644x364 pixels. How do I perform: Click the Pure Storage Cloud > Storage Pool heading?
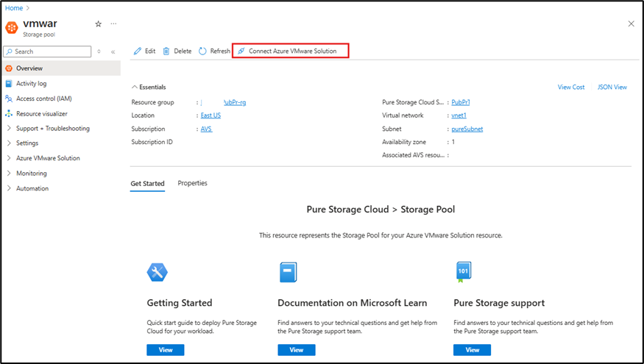pyautogui.click(x=381, y=210)
